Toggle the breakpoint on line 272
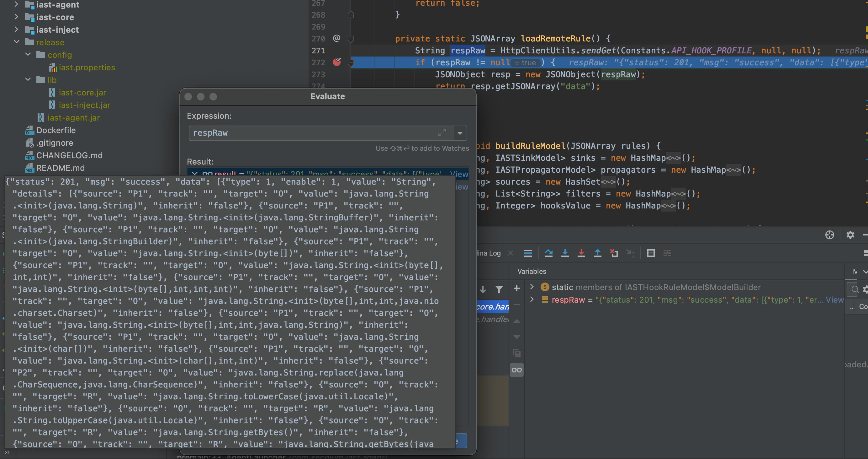This screenshot has width=868, height=459. 336,62
